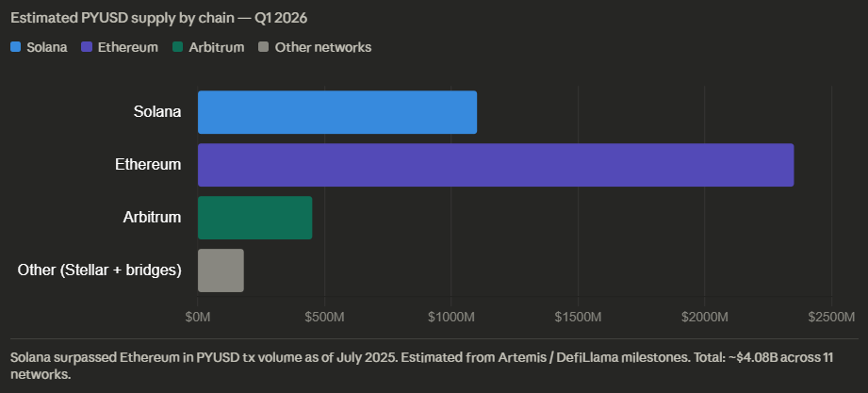Click the blue Solana legend color square
The image size is (868, 393).
pyautogui.click(x=16, y=47)
